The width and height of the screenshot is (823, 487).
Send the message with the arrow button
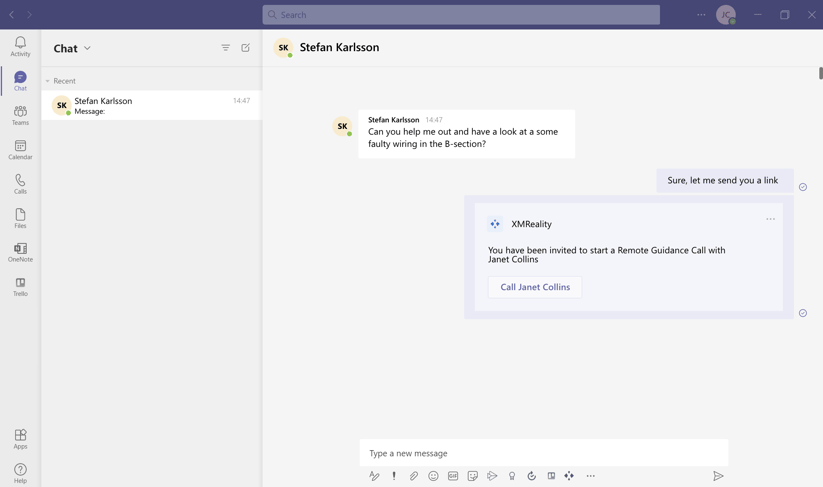coord(718,476)
